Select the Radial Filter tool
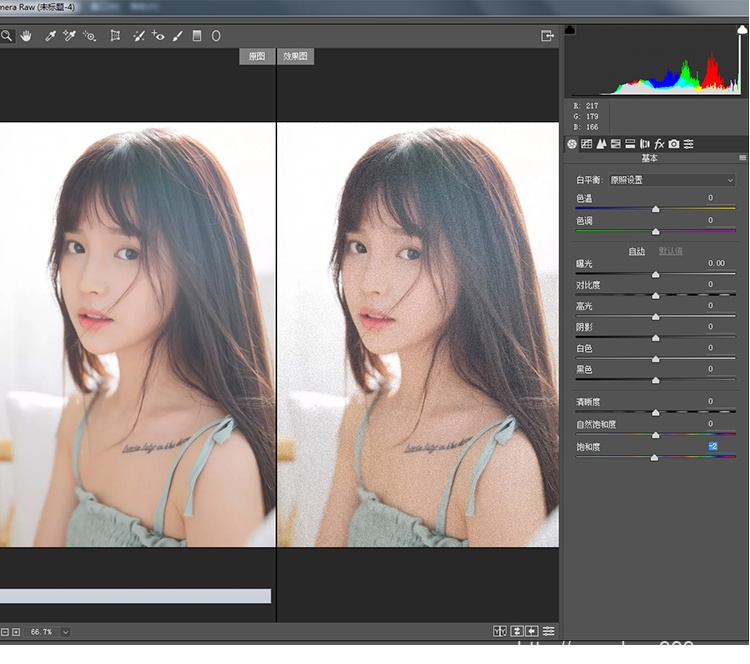 click(x=215, y=36)
